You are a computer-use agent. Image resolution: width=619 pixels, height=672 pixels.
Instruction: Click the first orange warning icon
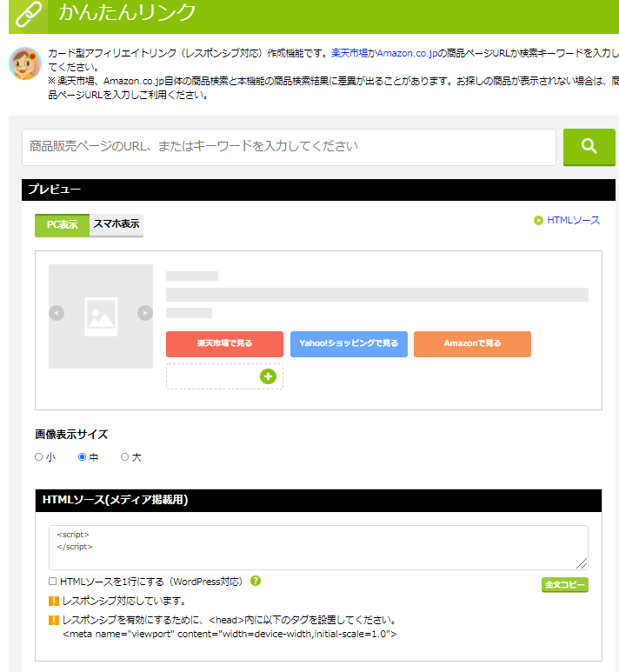pyautogui.click(x=54, y=601)
